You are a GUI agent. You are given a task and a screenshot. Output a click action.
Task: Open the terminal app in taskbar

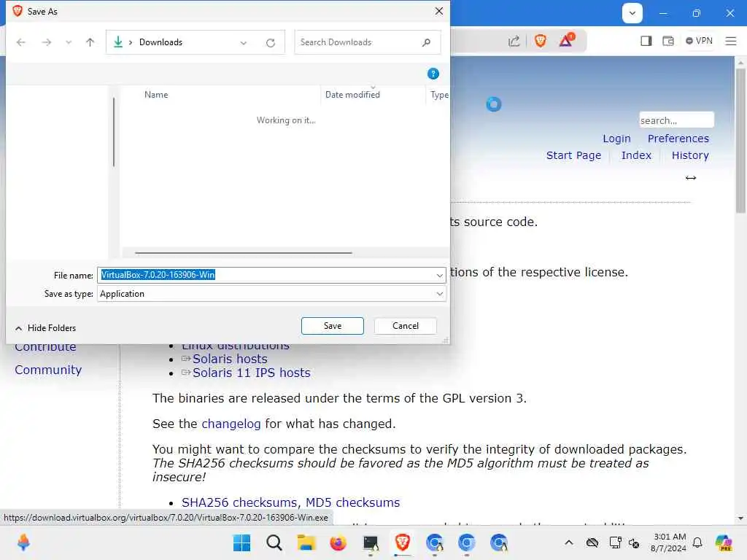pyautogui.click(x=370, y=542)
